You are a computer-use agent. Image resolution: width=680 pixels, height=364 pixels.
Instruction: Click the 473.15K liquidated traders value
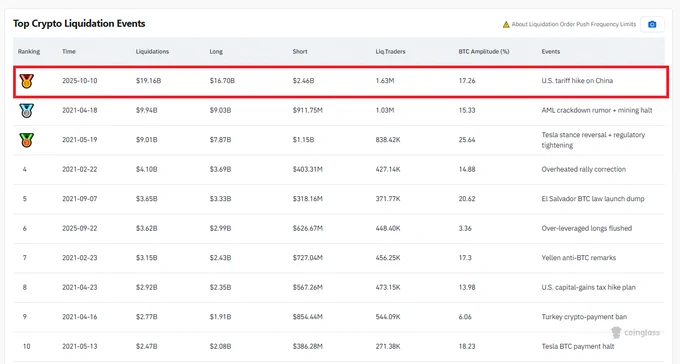click(388, 287)
